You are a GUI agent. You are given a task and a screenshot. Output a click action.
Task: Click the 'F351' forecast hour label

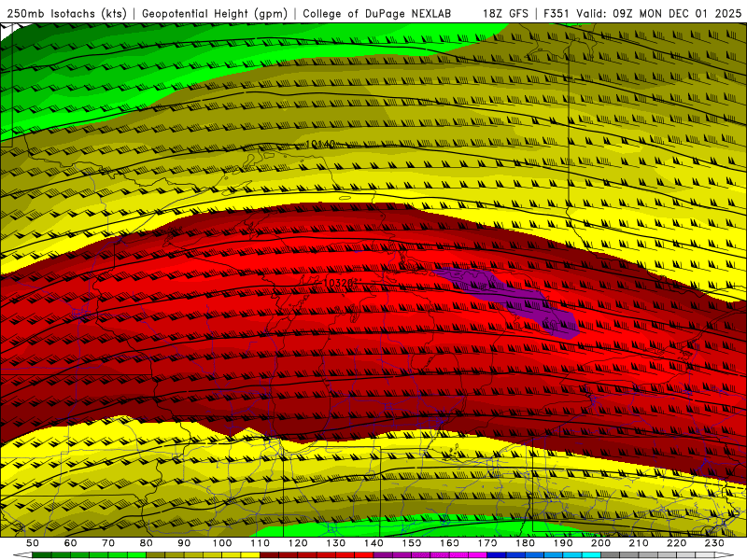[x=556, y=14]
